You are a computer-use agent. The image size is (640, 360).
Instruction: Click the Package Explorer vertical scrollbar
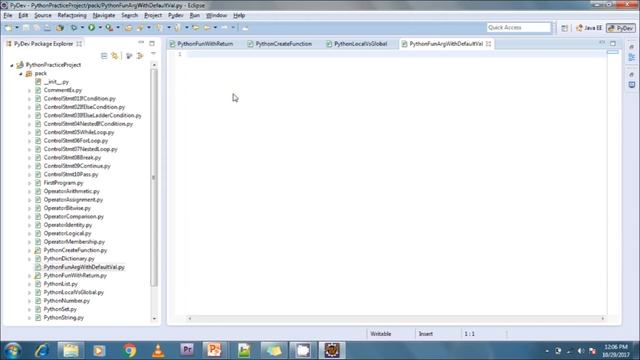pos(154,178)
